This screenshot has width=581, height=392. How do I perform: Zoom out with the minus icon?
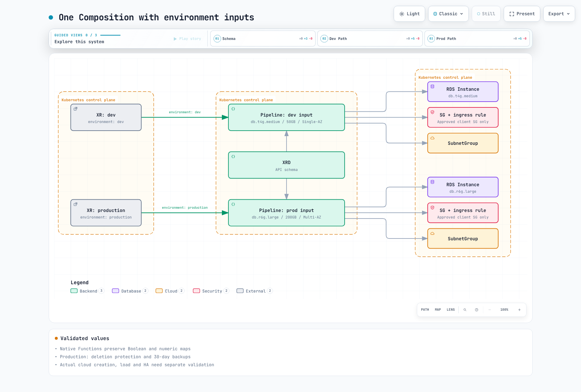pyautogui.click(x=489, y=310)
